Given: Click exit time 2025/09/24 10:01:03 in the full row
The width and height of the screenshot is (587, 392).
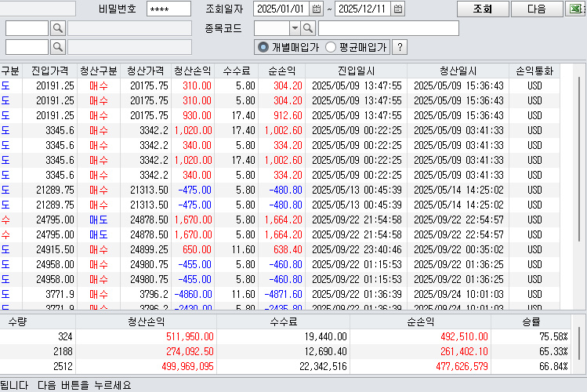Looking at the screenshot, I should tap(458, 294).
